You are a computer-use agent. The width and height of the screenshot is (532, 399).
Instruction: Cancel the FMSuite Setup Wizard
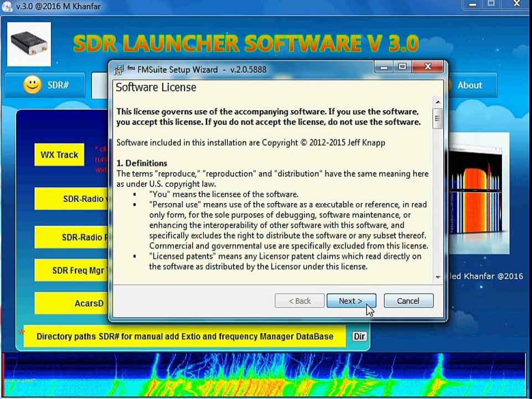[x=409, y=301]
